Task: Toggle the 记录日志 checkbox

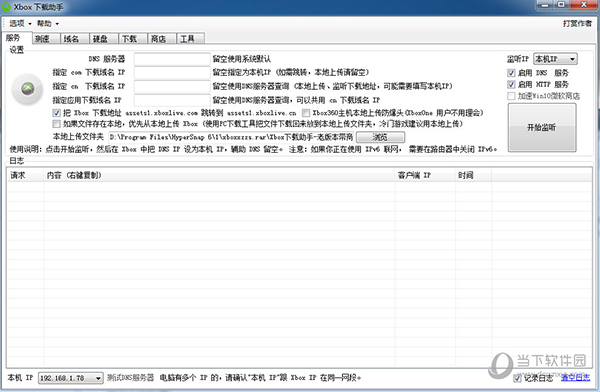Action: (517, 378)
